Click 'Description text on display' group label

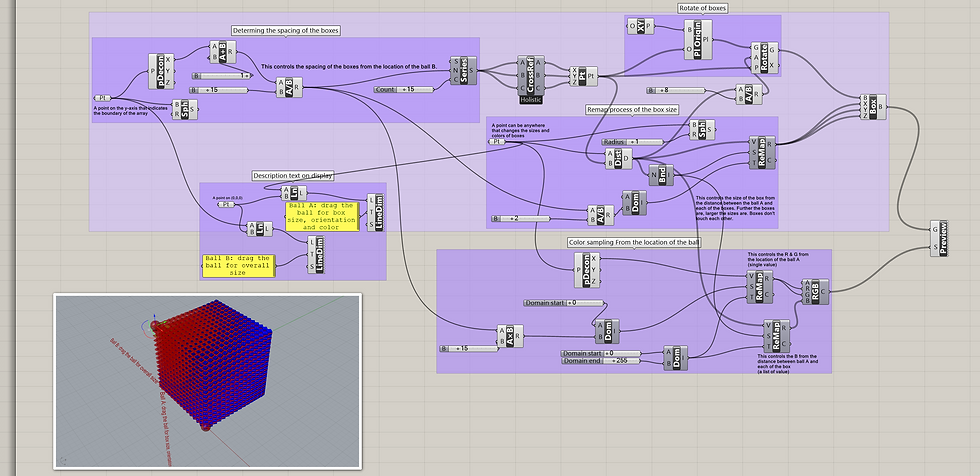[x=293, y=176]
